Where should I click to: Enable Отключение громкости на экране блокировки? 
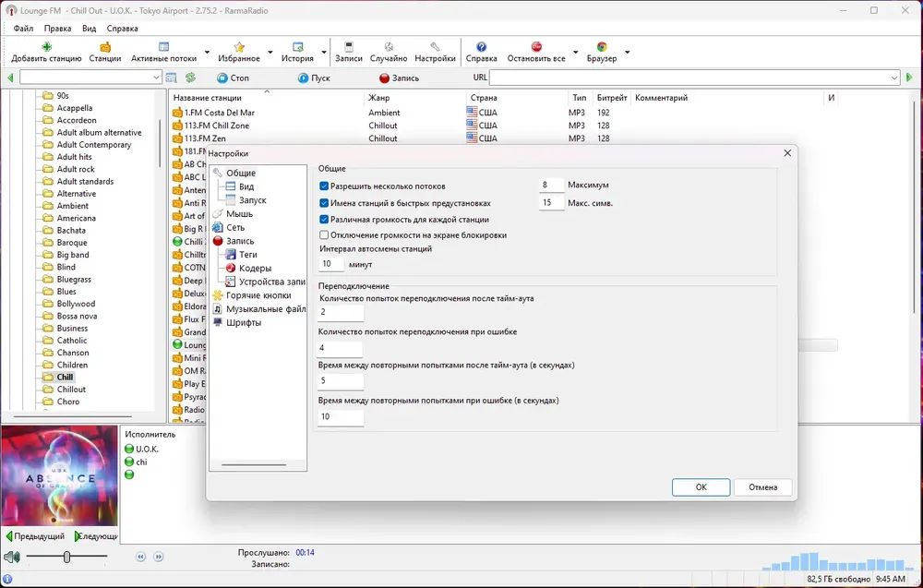click(x=324, y=234)
